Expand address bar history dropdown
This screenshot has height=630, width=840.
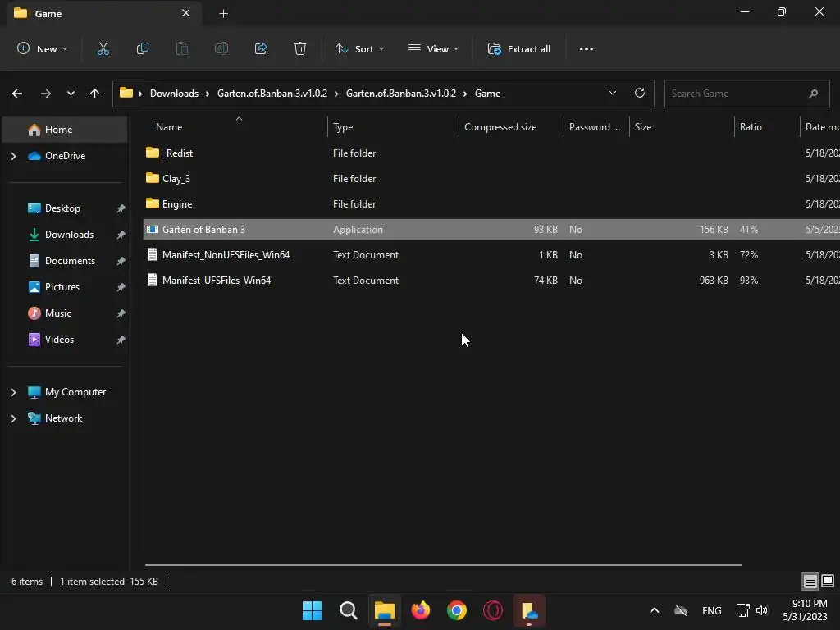click(612, 93)
